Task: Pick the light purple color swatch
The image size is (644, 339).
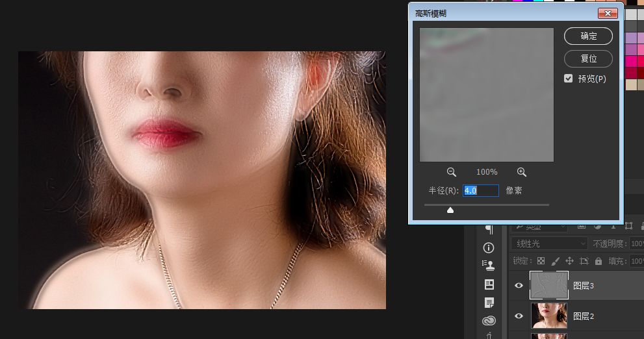Action: (631, 38)
